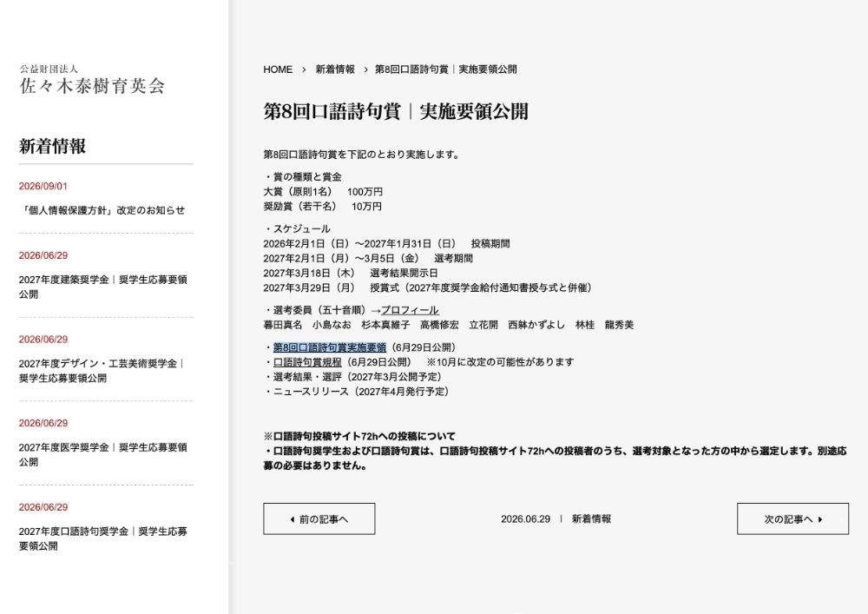
Task: Click the 奨励賞（若干名） 10万円 line
Action: point(322,207)
